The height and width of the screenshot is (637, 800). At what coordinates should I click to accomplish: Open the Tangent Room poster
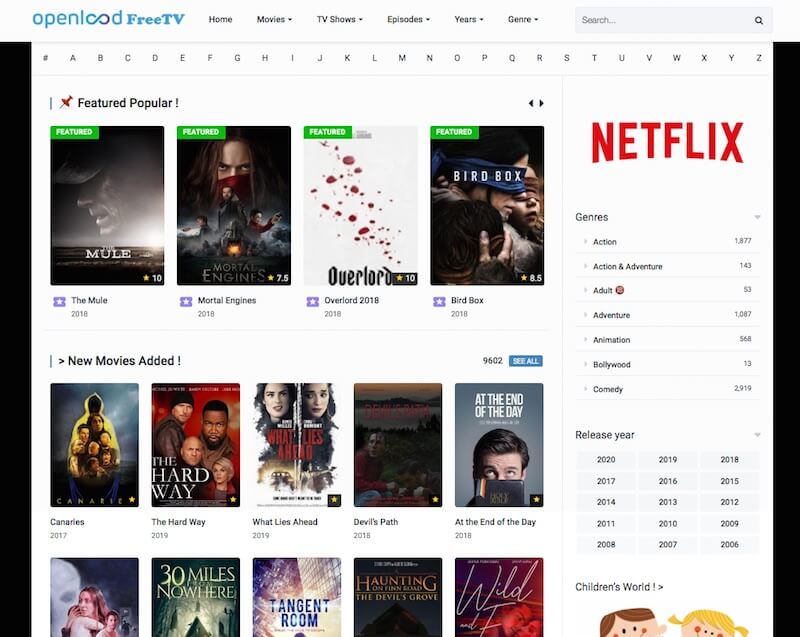tap(297, 597)
